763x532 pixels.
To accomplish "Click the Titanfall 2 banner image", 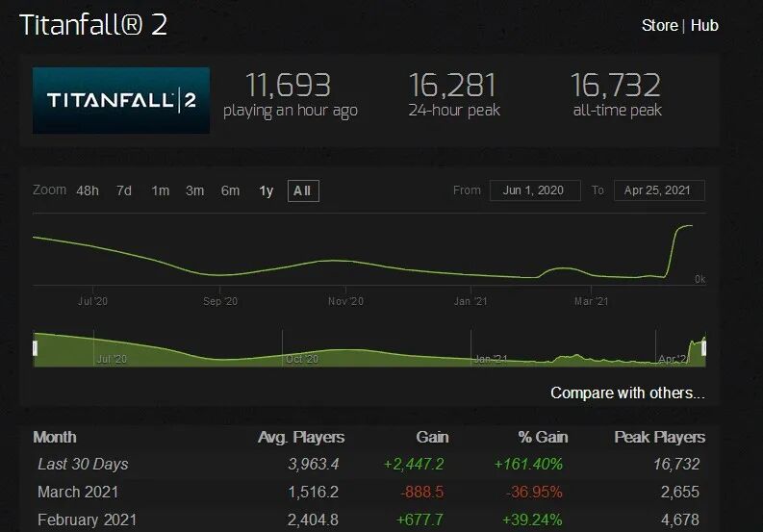I will pyautogui.click(x=121, y=100).
